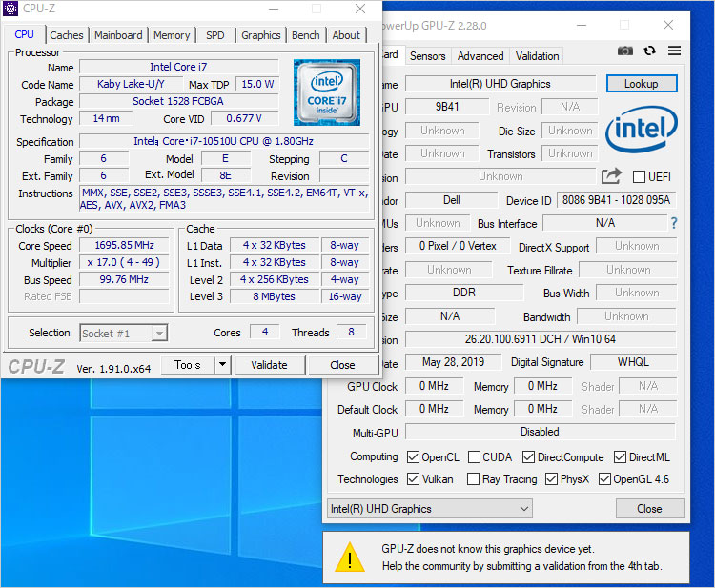Click the BIOS export share icon
The image size is (715, 588).
pos(611,176)
